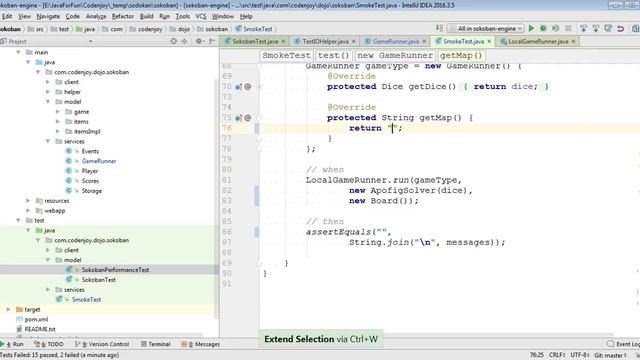Image resolution: width=640 pixels, height=360 pixels.
Task: Open the Run tool window
Action: (x=13, y=344)
